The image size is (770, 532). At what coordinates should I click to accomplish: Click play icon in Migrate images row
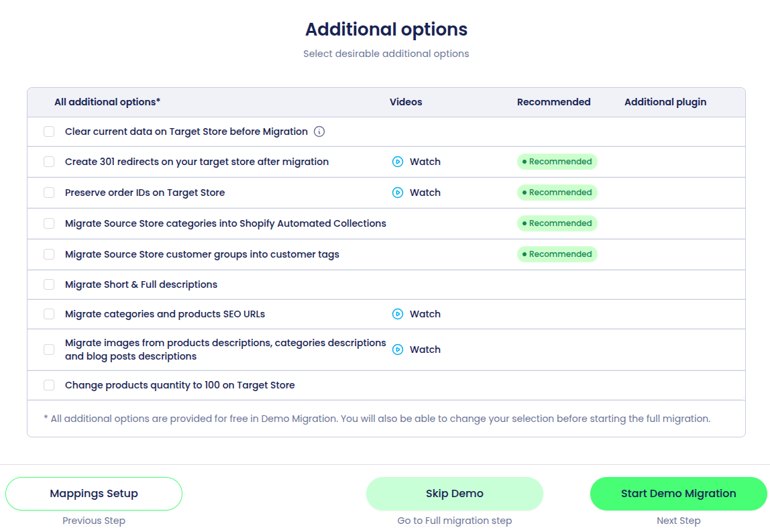pos(398,350)
